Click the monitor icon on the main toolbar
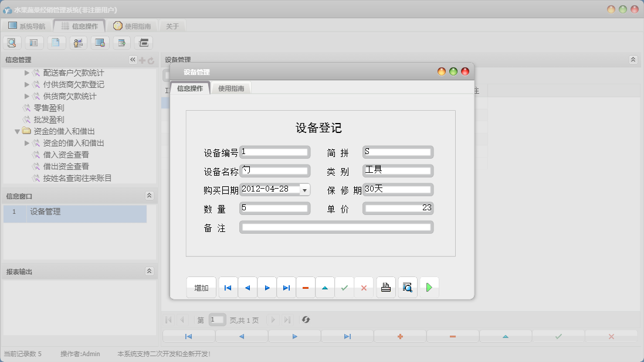Screen dimensions: 644x362 (x=100, y=42)
